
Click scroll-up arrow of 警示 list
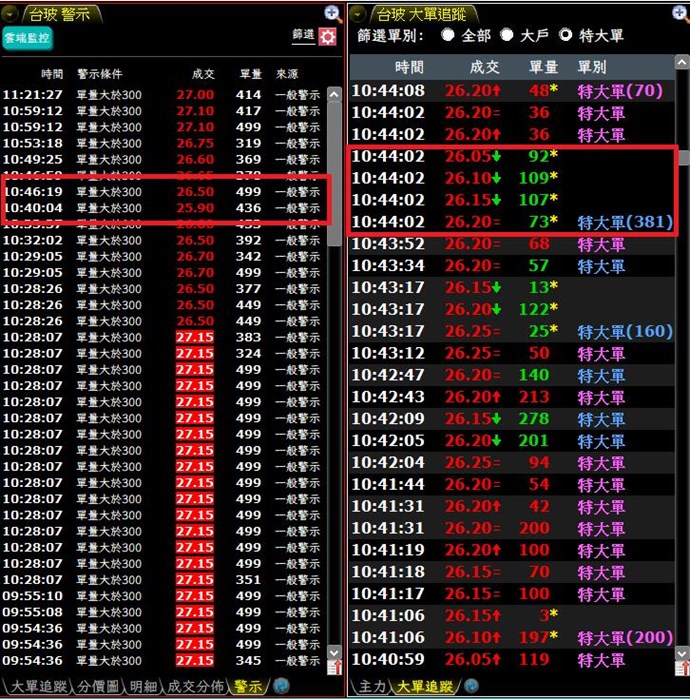tap(334, 95)
